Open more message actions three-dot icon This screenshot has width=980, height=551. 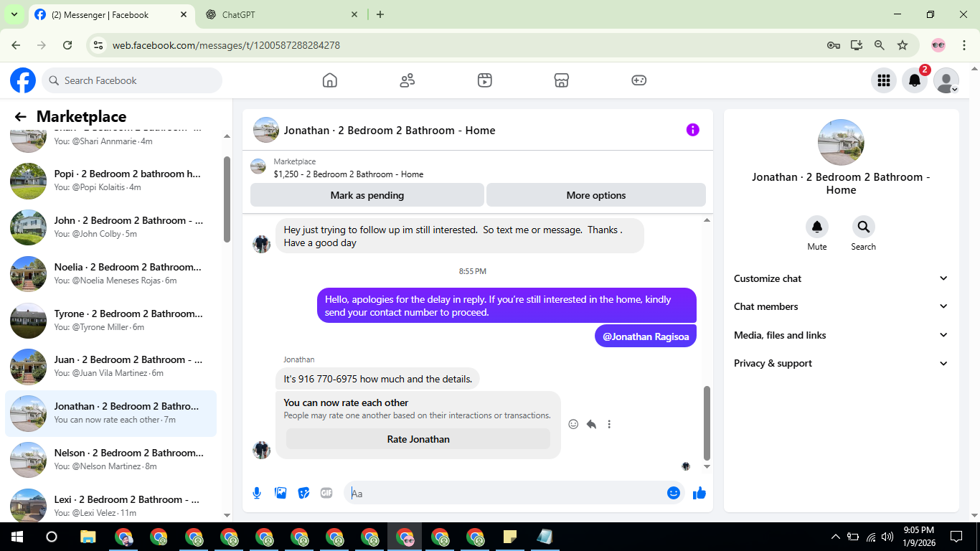click(609, 424)
